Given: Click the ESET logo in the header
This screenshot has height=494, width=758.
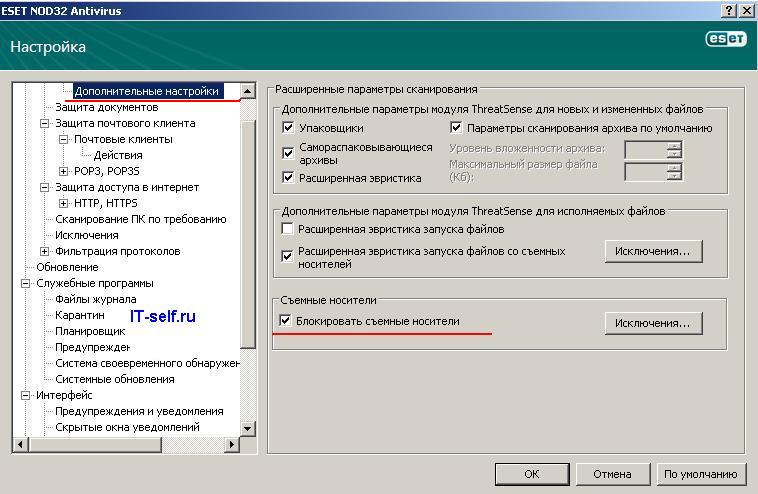Looking at the screenshot, I should [726, 39].
